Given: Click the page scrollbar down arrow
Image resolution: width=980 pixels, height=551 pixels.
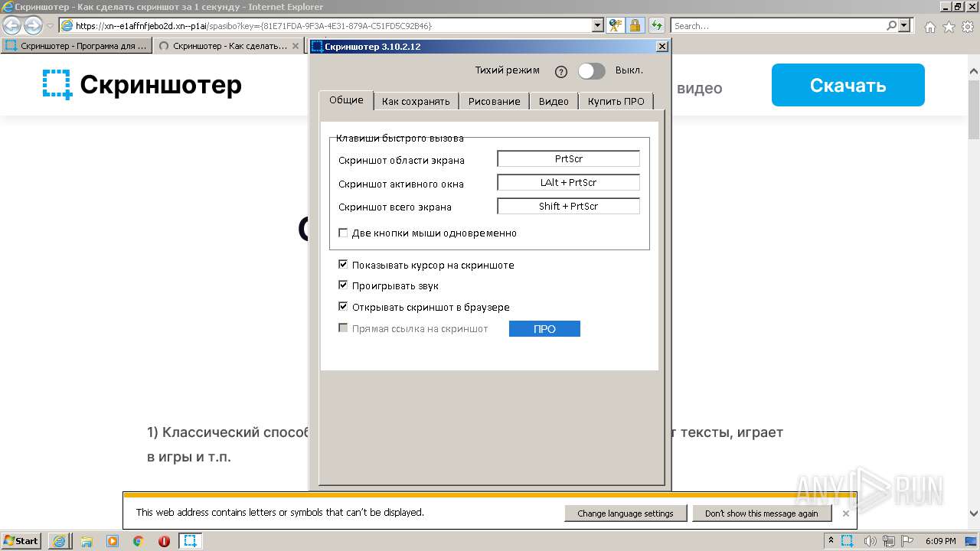Looking at the screenshot, I should 974,514.
